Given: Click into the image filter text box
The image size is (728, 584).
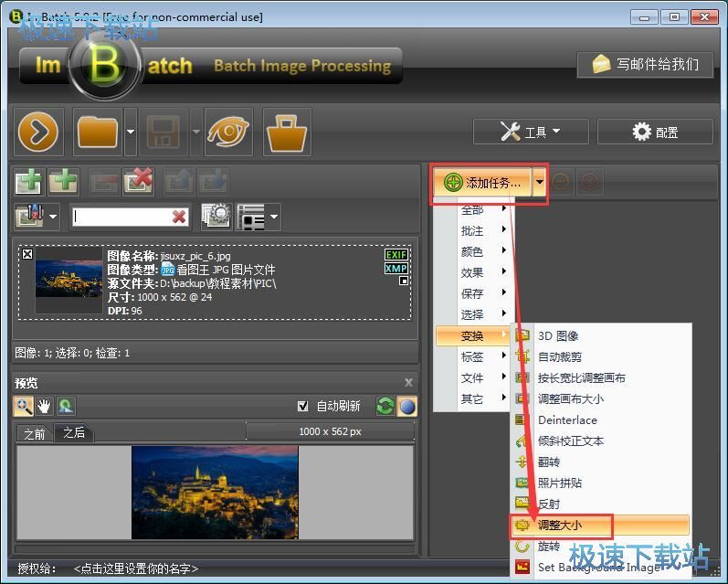Looking at the screenshot, I should [121, 217].
